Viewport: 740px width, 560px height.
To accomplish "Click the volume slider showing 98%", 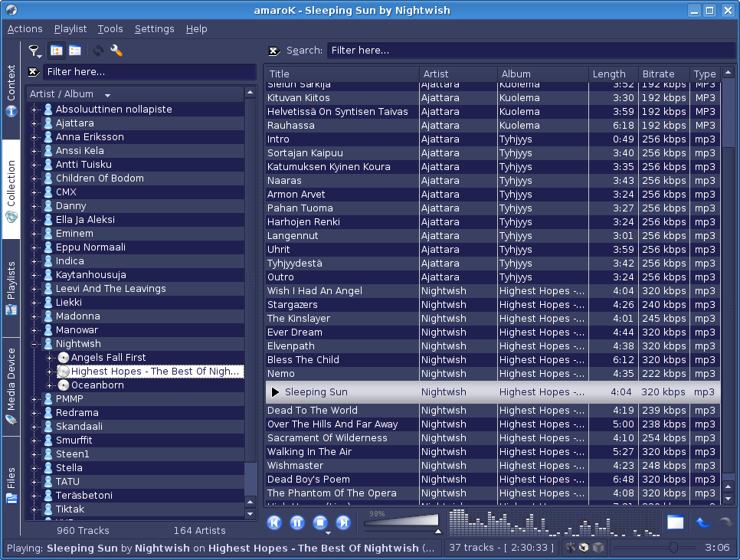I will tap(401, 522).
